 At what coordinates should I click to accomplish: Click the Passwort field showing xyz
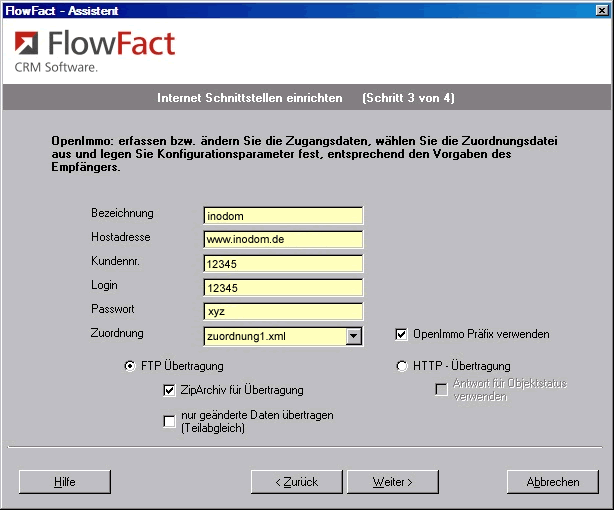pyautogui.click(x=282, y=311)
